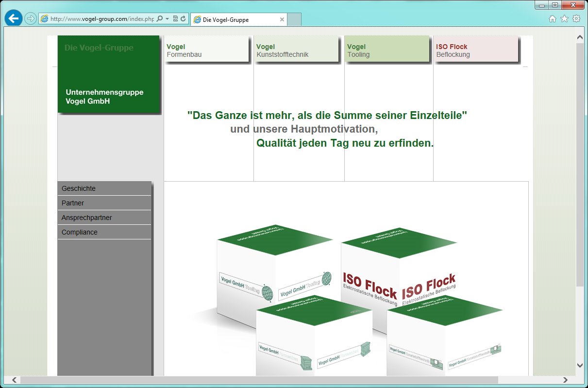Open the Vogel Formenbau section

click(206, 51)
